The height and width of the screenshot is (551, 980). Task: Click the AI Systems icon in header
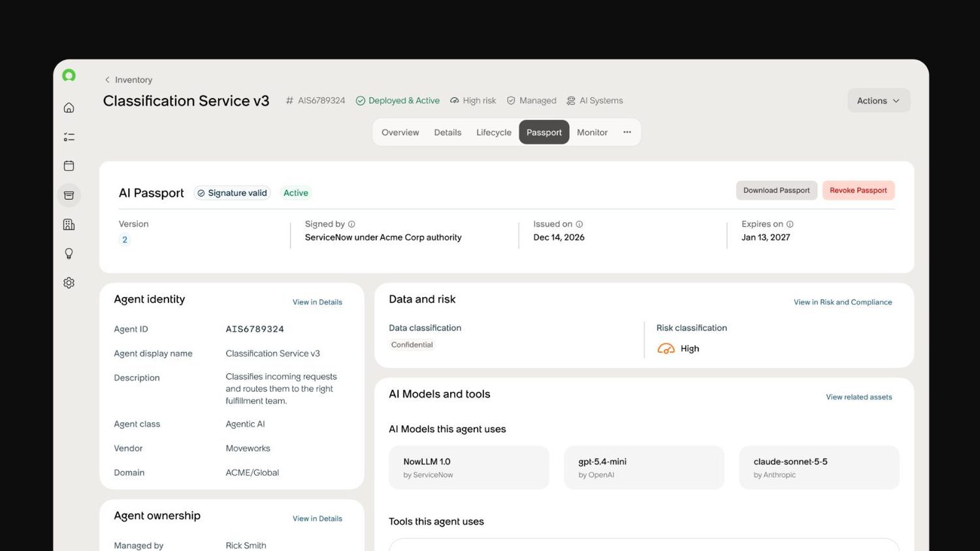pos(571,101)
